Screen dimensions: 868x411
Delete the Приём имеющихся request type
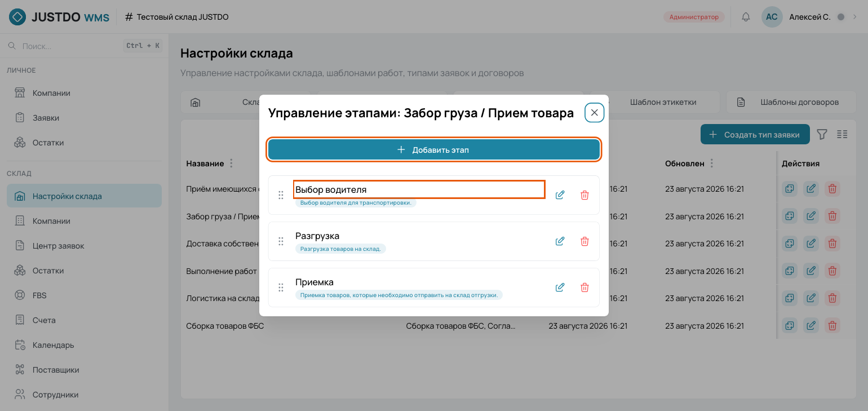coord(832,189)
